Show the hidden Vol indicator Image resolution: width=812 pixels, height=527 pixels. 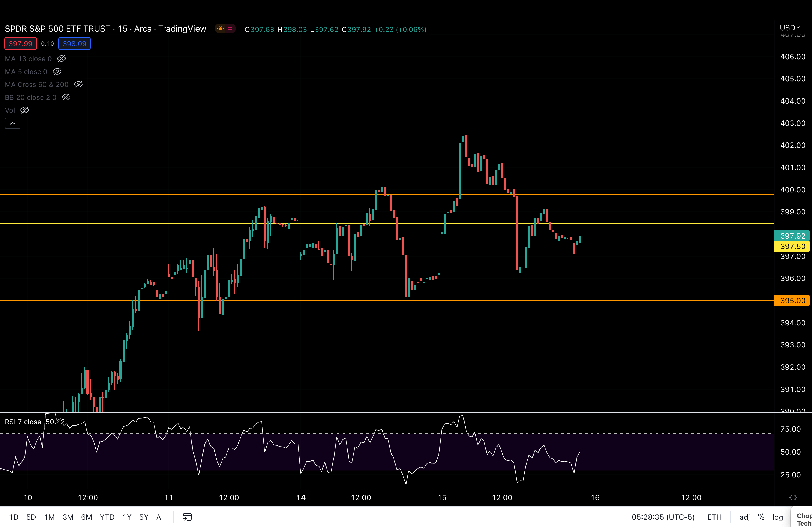[x=25, y=110]
